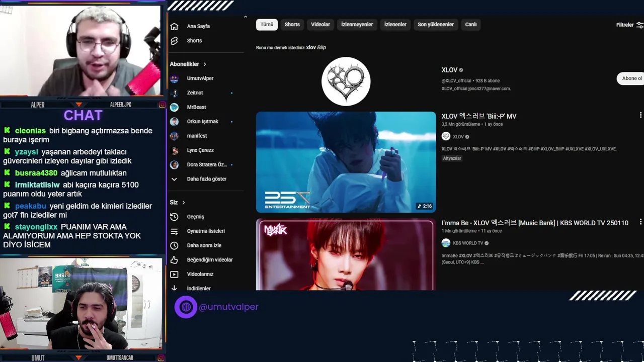Image resolution: width=644 pixels, height=362 pixels.
Task: Open Dora Stratera subscription avatar
Action: 174,164
